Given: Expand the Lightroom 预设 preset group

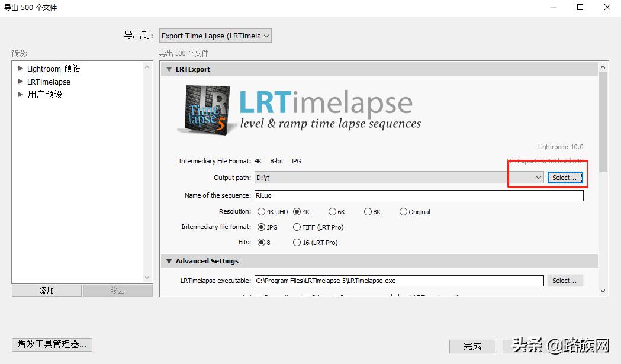Looking at the screenshot, I should [20, 69].
